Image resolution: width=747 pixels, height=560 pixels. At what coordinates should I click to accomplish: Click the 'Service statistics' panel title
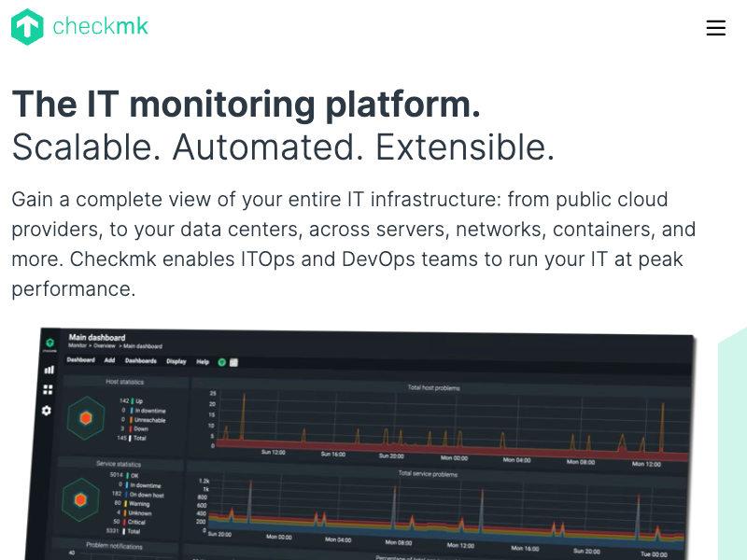click(119, 464)
